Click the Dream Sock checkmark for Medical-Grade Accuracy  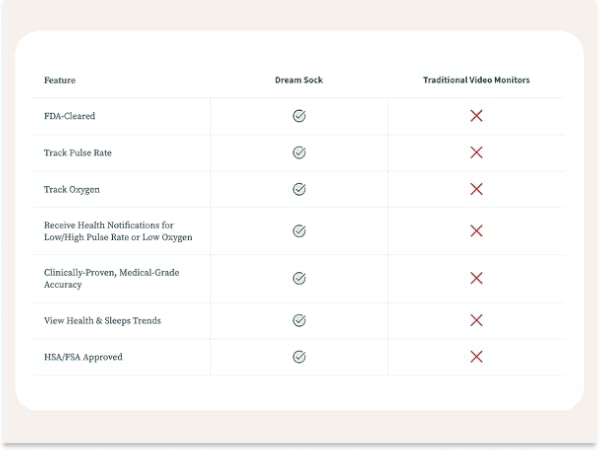[299, 278]
